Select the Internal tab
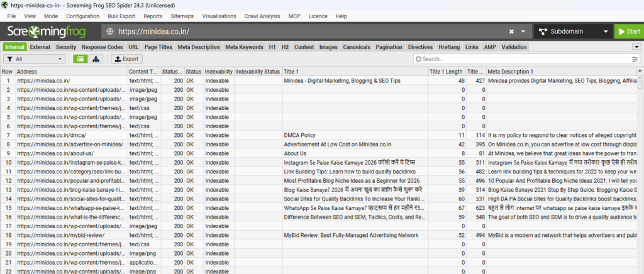Image resolution: width=644 pixels, height=274 pixels. [x=15, y=47]
